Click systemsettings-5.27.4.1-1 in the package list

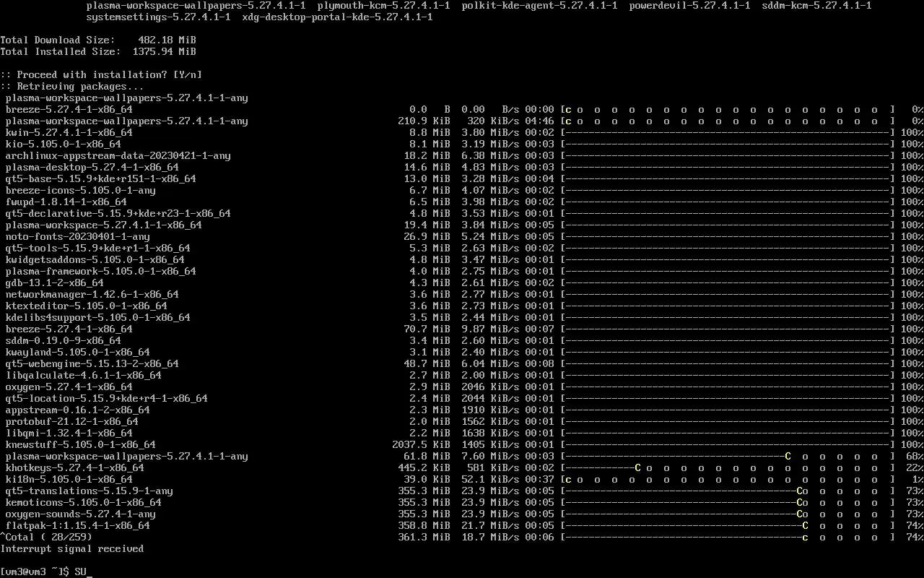(159, 17)
